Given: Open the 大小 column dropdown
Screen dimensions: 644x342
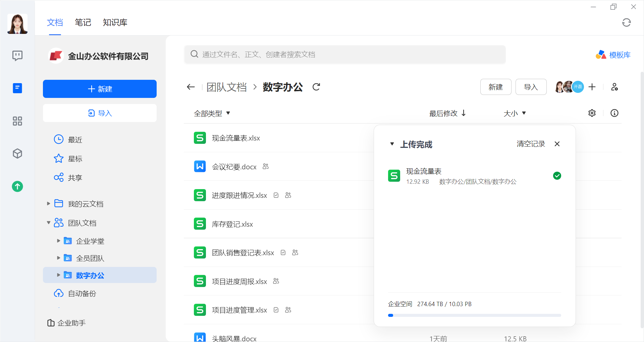Looking at the screenshot, I should (x=515, y=113).
